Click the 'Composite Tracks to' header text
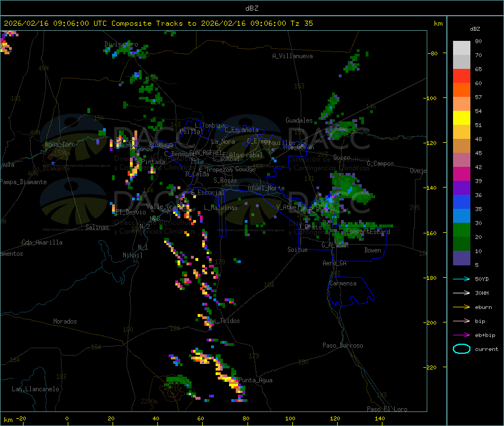 [x=153, y=24]
